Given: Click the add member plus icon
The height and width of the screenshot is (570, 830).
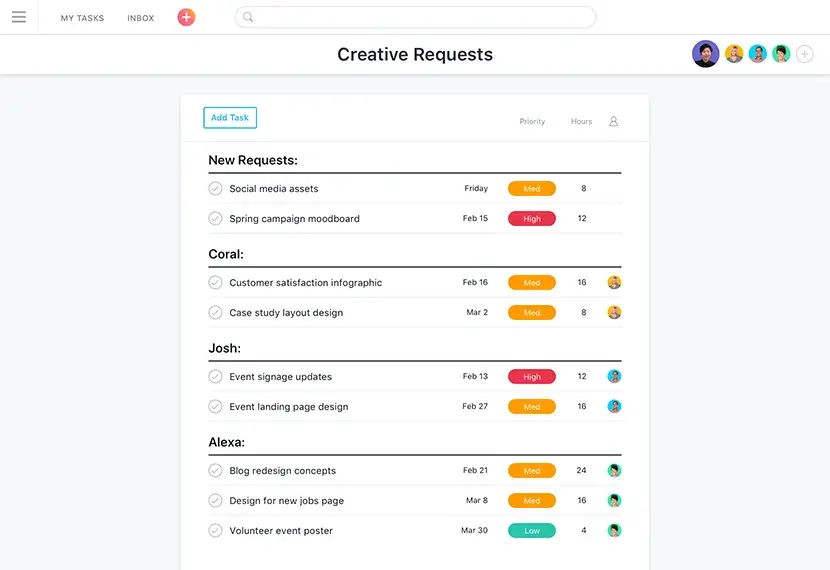Looking at the screenshot, I should pyautogui.click(x=804, y=54).
